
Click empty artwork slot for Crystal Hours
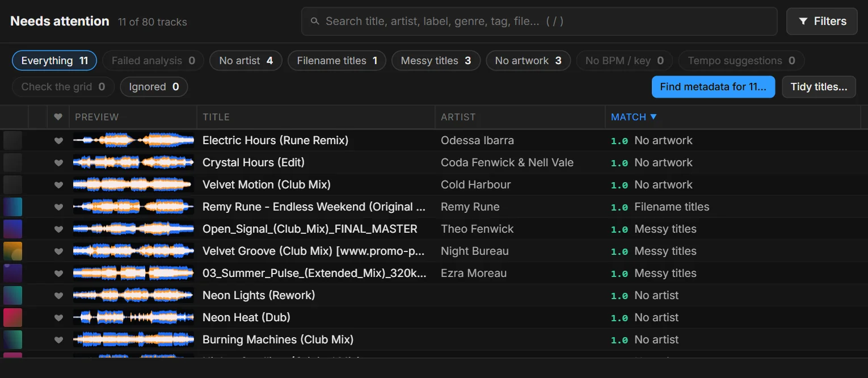click(12, 162)
